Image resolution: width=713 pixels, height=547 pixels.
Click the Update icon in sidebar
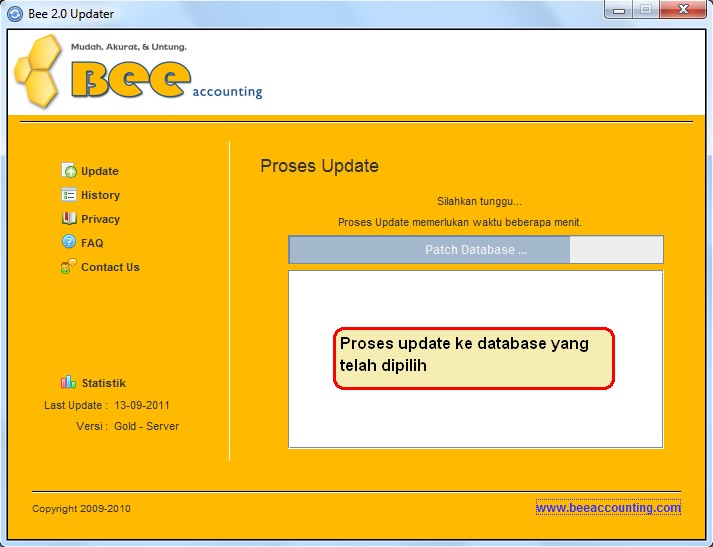pos(69,171)
